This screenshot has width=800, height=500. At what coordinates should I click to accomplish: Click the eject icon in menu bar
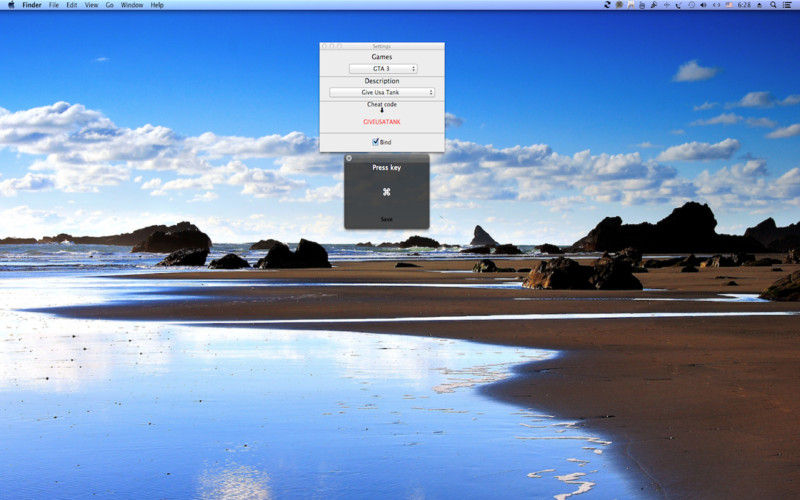click(x=759, y=5)
